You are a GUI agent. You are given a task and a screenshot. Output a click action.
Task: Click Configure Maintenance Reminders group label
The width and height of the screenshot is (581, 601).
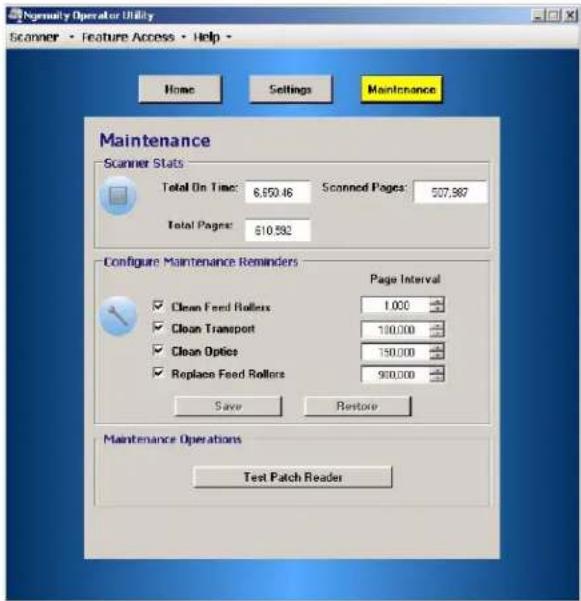(x=201, y=262)
